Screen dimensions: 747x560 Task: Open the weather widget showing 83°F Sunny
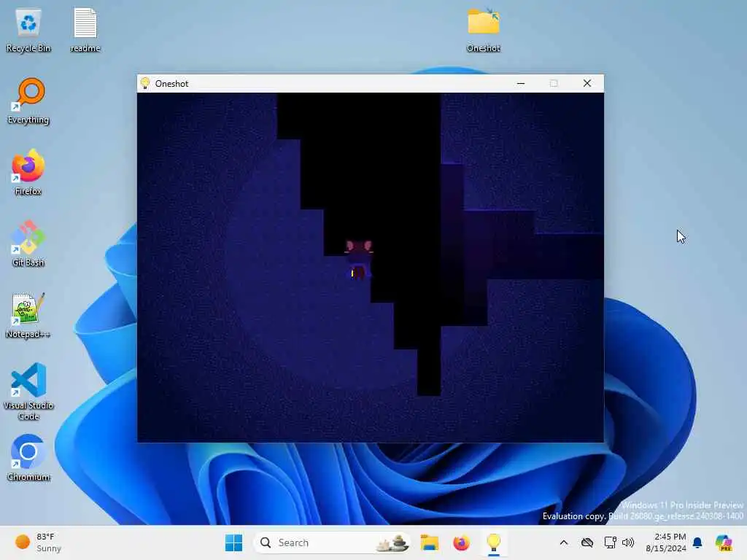click(x=38, y=542)
